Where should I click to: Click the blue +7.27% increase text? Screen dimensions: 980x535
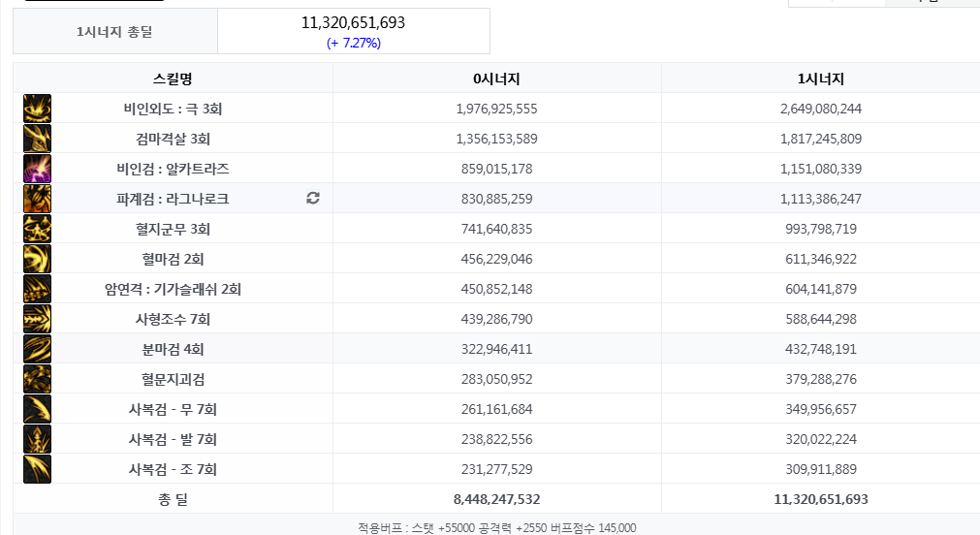point(354,43)
